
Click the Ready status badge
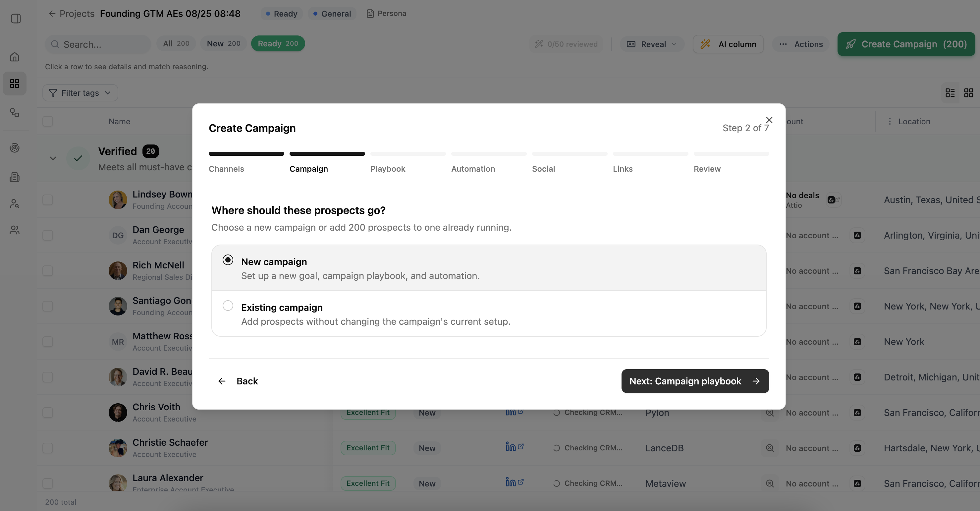point(282,14)
